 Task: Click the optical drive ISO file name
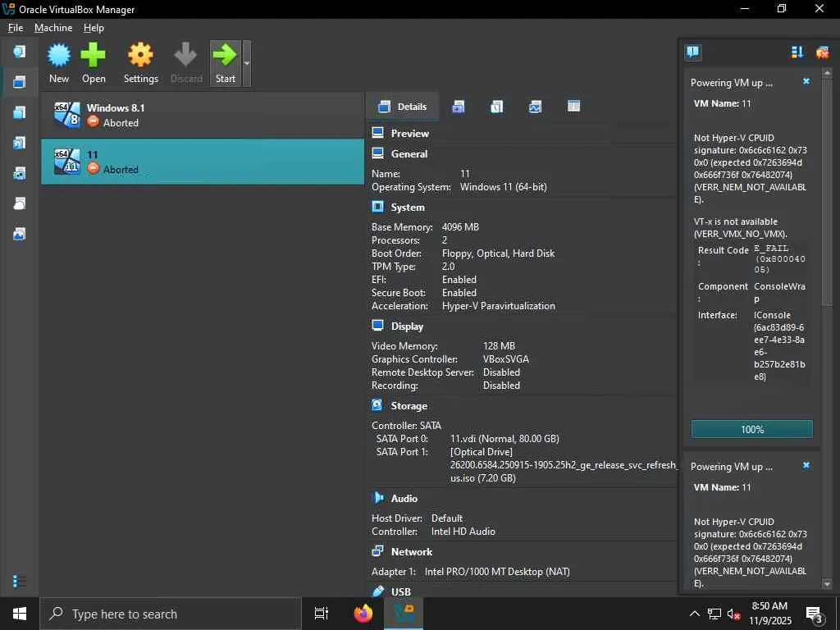(x=564, y=472)
